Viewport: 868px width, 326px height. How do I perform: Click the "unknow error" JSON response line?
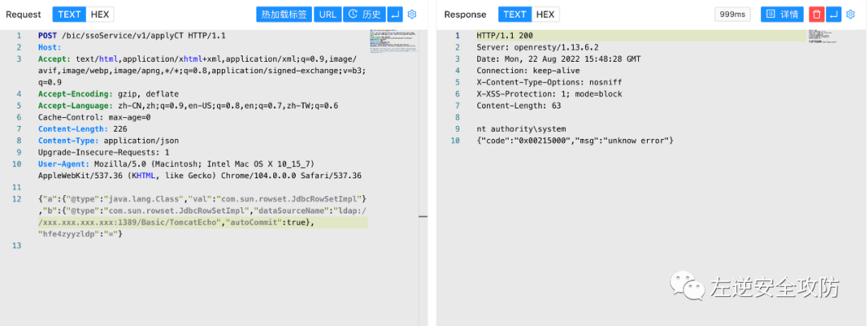(575, 141)
